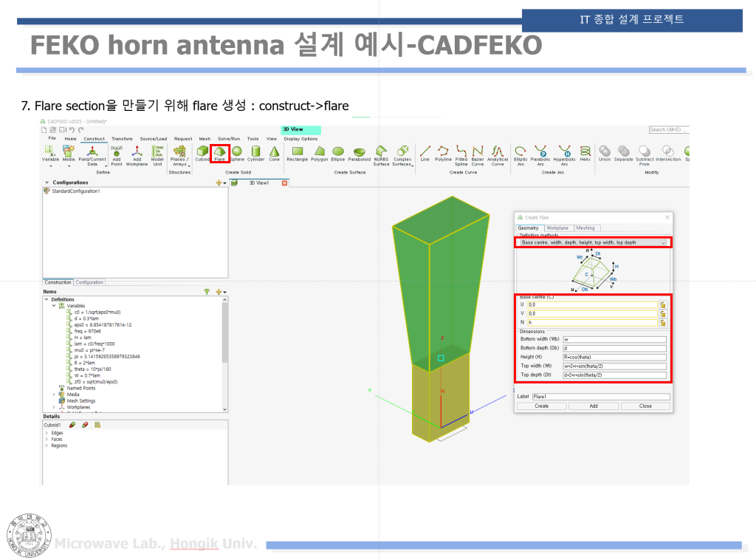Select the Cone solid tool
This screenshot has width=756, height=560.
(275, 154)
